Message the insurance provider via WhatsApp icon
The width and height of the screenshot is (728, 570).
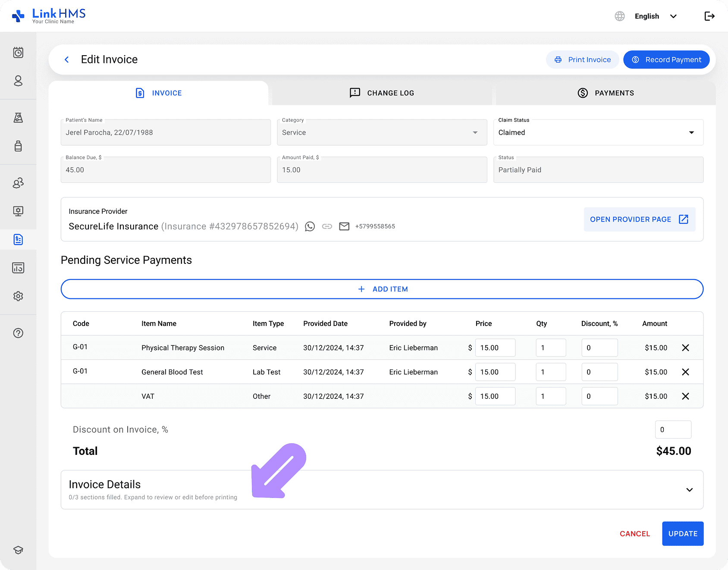pos(310,226)
